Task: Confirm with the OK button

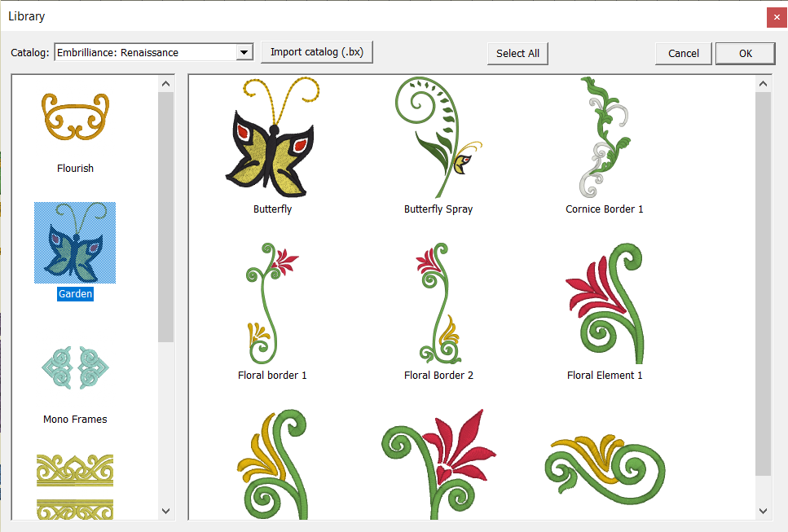Action: pyautogui.click(x=745, y=54)
